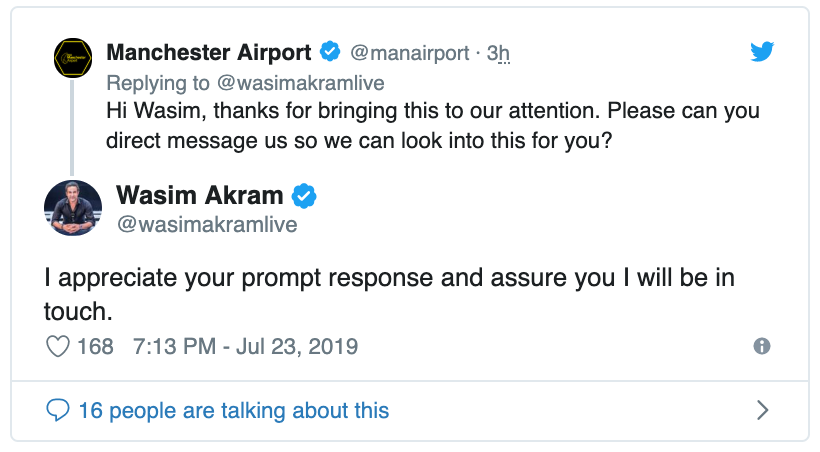820x452 pixels.
Task: Click Wasim Akram's verified badge
Action: pyautogui.click(x=303, y=195)
